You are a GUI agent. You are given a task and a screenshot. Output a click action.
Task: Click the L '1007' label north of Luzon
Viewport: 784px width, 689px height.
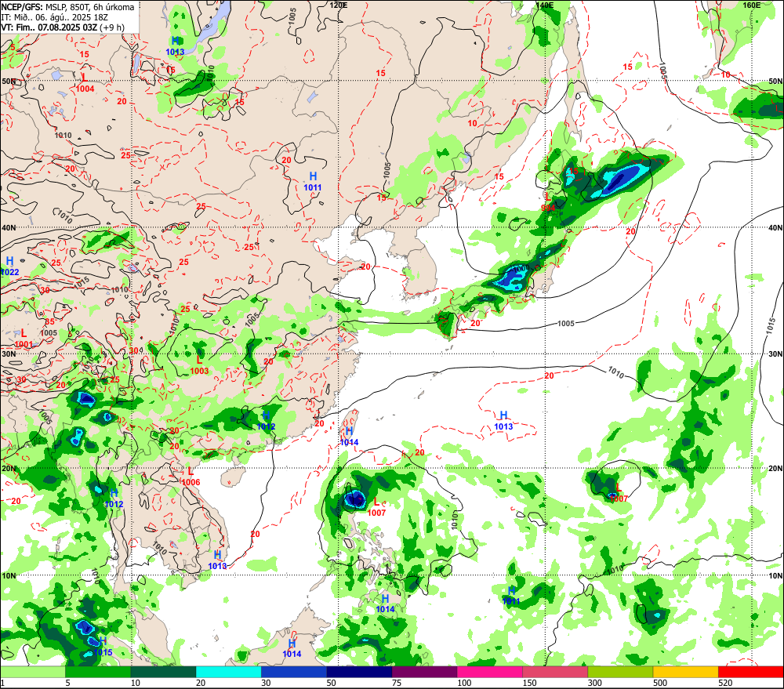[376, 513]
